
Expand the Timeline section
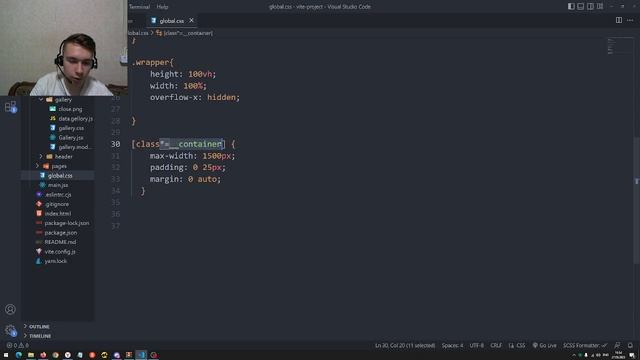pyautogui.click(x=40, y=336)
